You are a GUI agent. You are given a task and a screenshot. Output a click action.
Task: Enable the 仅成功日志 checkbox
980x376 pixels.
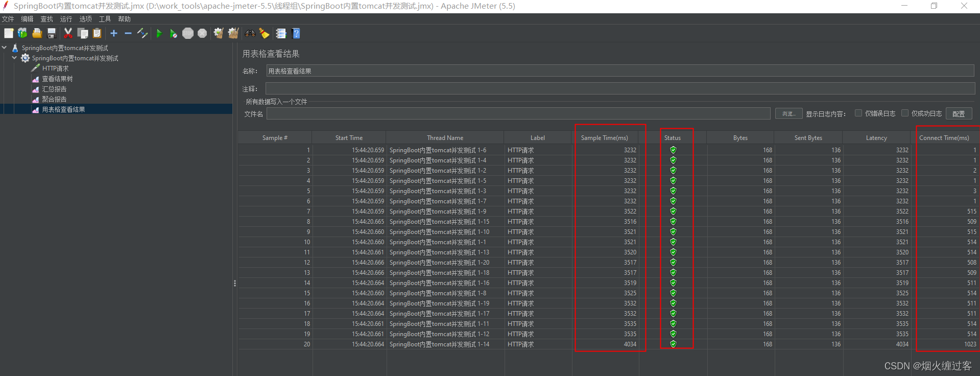[905, 113]
